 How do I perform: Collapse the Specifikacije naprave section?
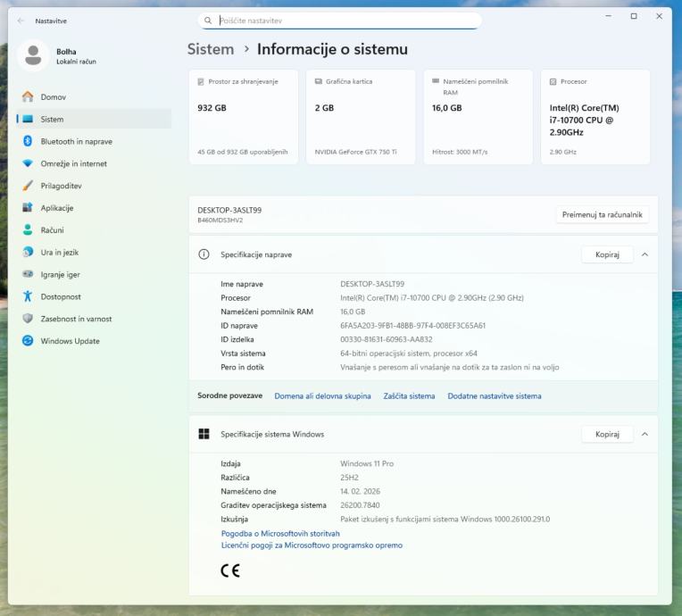coord(645,254)
